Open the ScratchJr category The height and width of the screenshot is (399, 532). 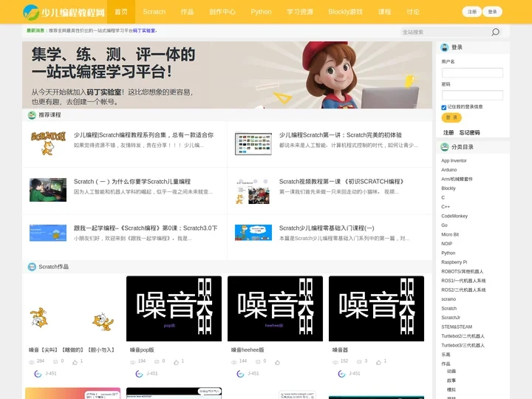451,318
